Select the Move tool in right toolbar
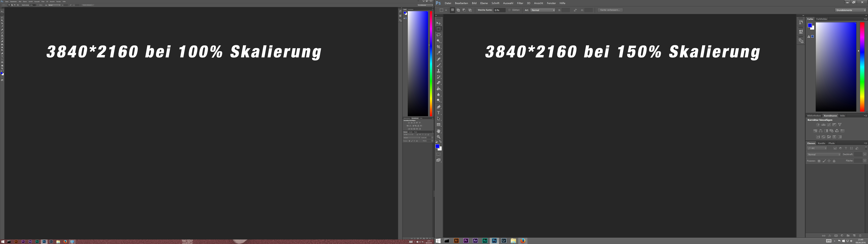 coord(438,23)
